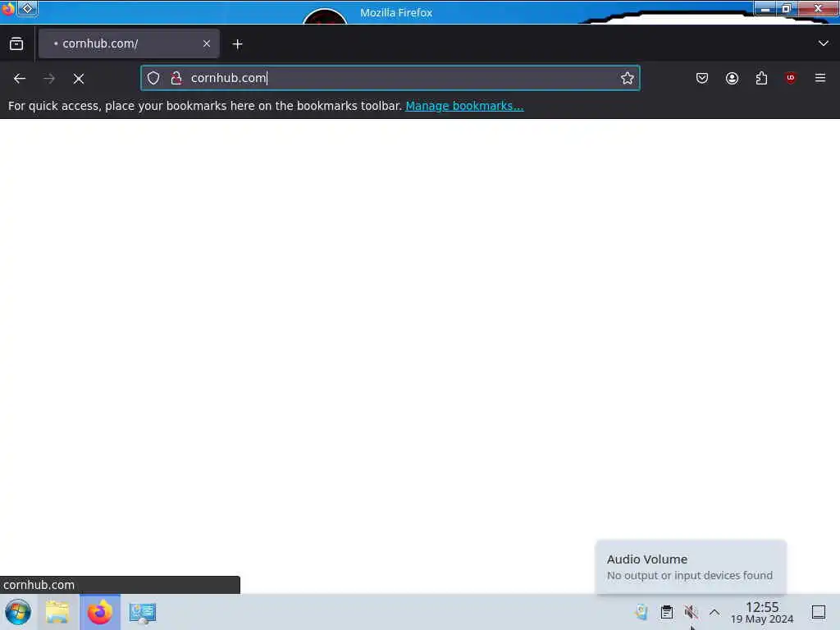
Task: Minimize the Mozilla Firefox window
Action: tap(765, 8)
